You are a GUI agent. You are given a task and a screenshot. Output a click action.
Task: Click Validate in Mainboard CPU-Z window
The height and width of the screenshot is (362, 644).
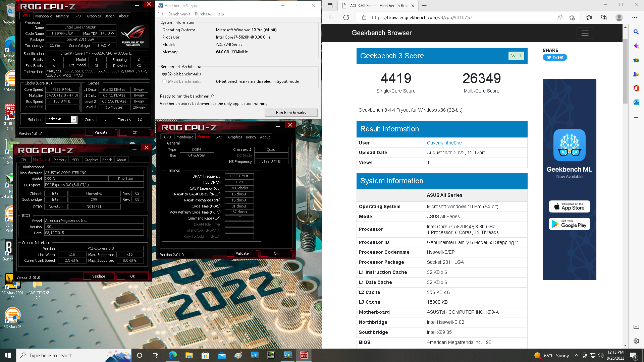coord(99,276)
